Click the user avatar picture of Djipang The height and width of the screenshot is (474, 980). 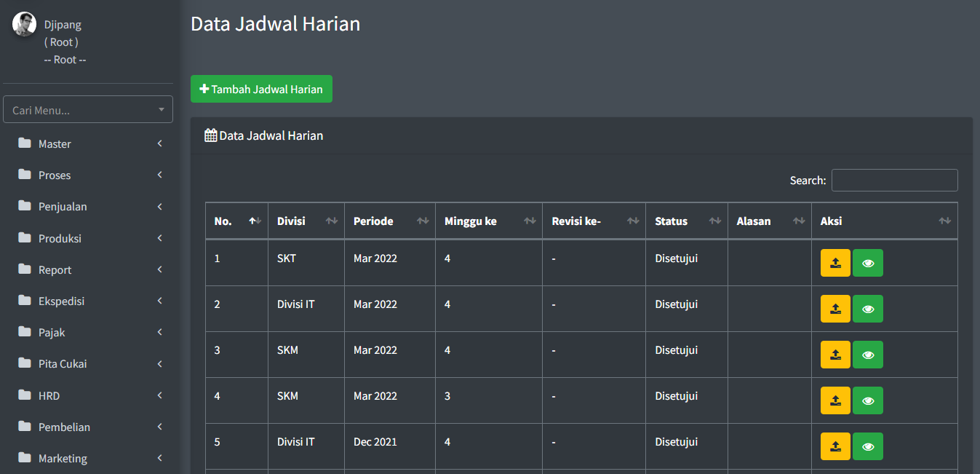[x=24, y=24]
